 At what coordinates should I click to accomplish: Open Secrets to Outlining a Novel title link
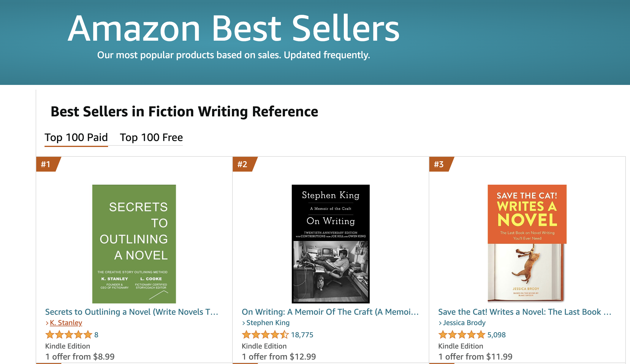point(132,312)
